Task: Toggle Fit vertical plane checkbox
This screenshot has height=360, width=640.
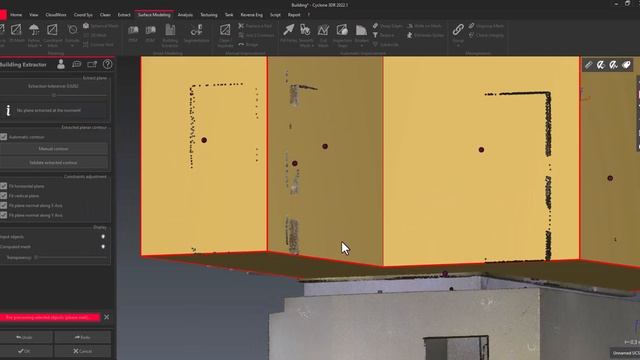Action: point(4,196)
